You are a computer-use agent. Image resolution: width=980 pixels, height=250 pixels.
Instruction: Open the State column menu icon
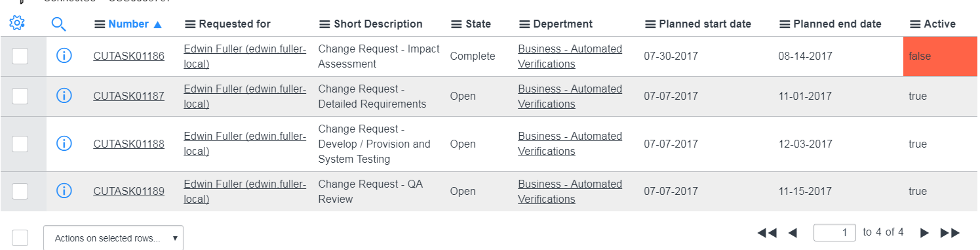click(456, 24)
